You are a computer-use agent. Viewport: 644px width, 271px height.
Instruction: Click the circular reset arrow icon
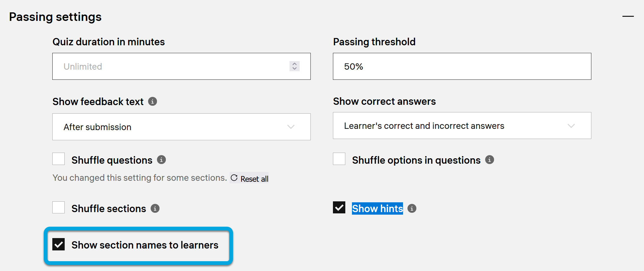234,178
